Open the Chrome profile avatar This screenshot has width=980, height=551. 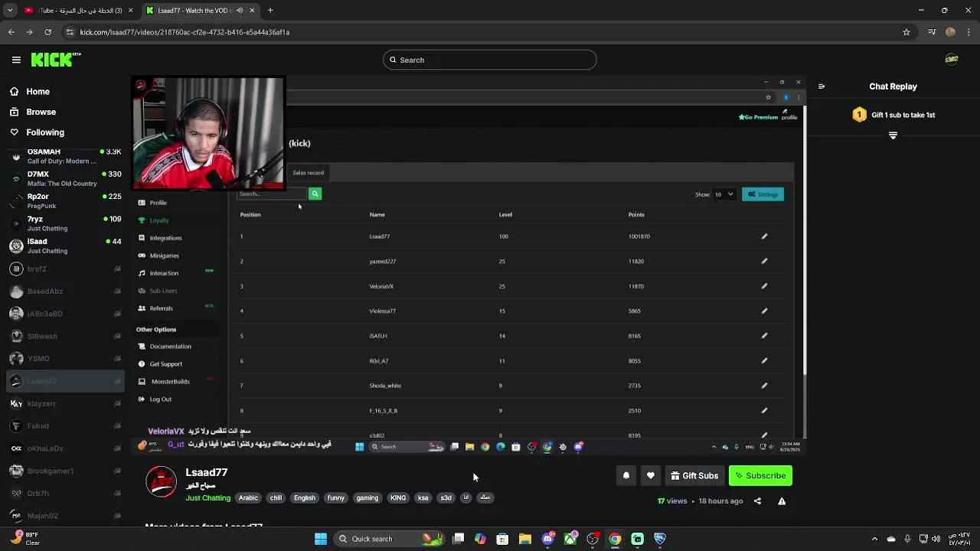click(950, 32)
